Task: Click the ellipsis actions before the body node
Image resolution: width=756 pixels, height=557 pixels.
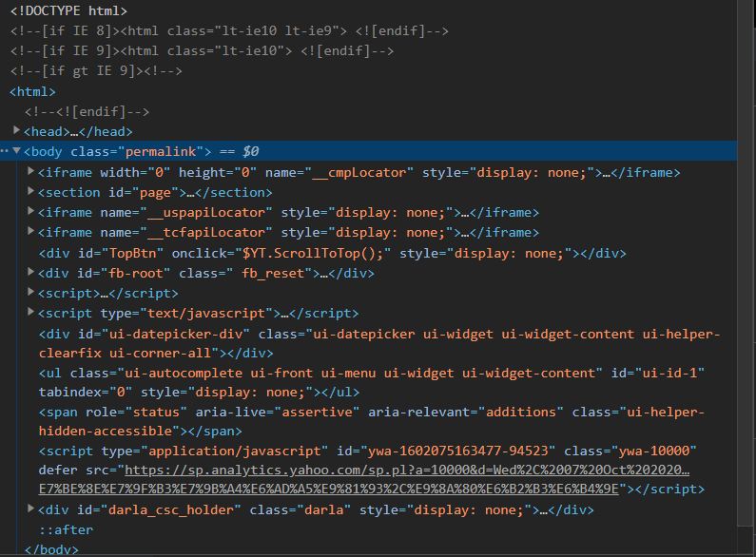Action: [5, 151]
